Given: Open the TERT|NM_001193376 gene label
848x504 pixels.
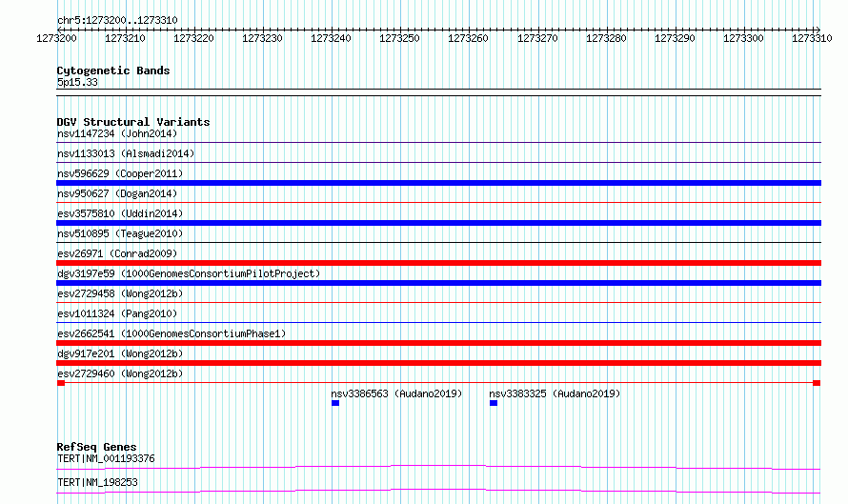Looking at the screenshot, I should click(x=106, y=458).
